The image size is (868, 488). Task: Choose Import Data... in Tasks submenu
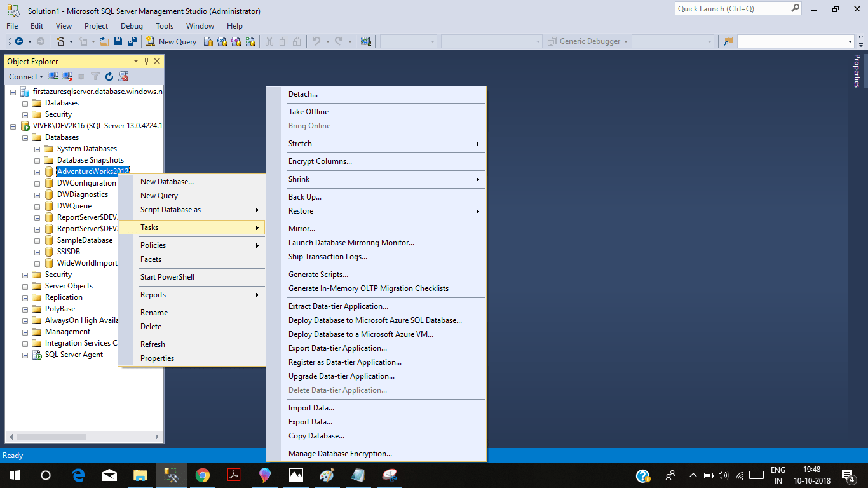coord(376,408)
